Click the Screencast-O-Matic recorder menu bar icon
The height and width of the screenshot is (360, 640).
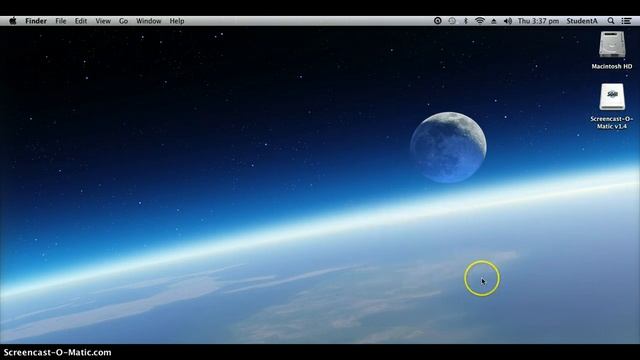[x=438, y=21]
